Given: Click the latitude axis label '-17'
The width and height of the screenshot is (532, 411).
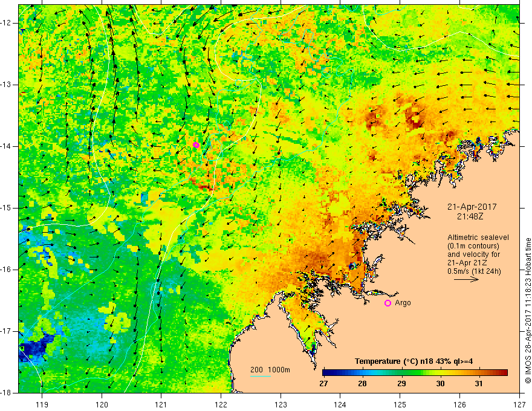Looking at the screenshot, I should (7, 331).
